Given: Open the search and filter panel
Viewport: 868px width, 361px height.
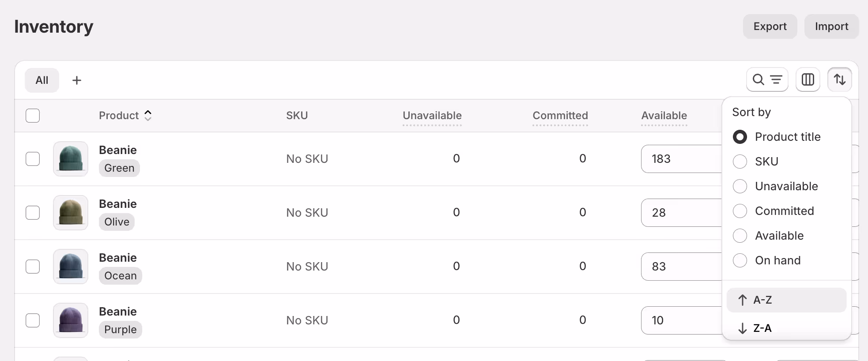Looking at the screenshot, I should 767,79.
